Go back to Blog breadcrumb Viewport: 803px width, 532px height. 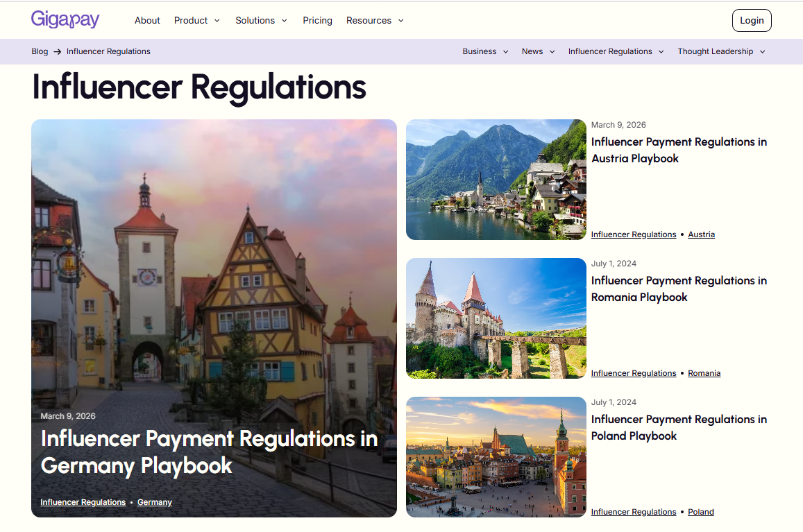pyautogui.click(x=40, y=51)
